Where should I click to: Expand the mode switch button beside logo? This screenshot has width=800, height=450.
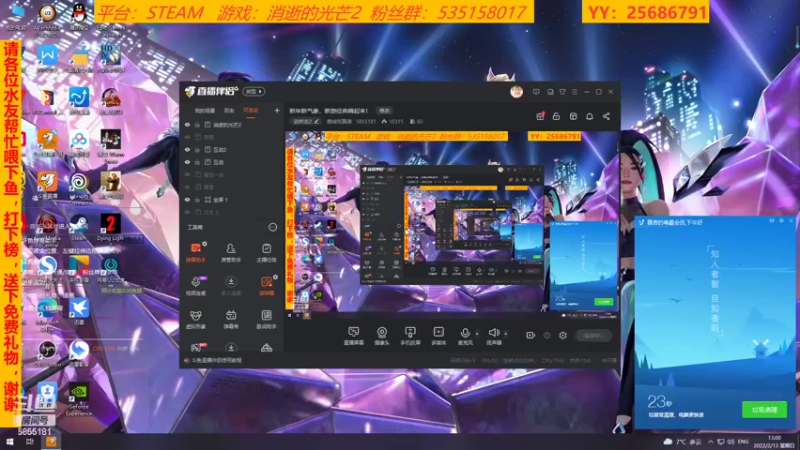254,92
